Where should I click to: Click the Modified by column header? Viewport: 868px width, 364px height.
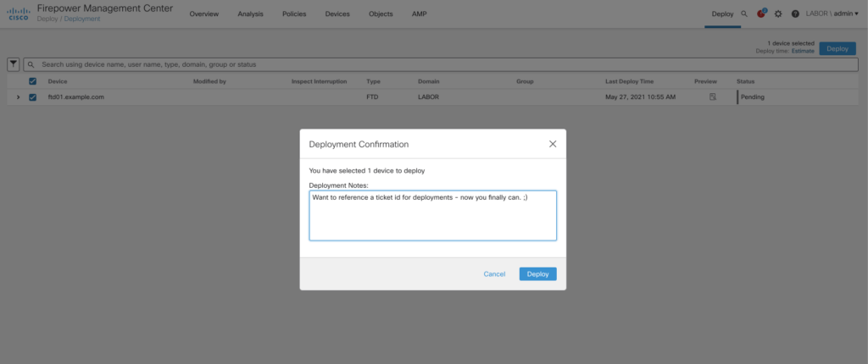(209, 81)
